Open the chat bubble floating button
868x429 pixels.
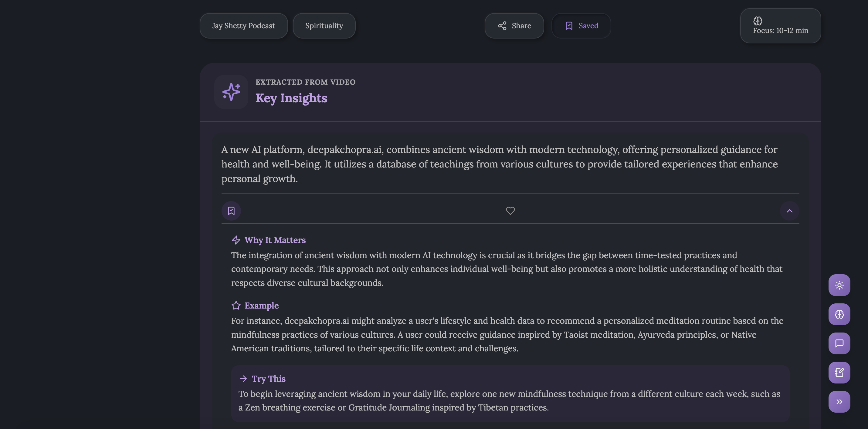(x=839, y=343)
